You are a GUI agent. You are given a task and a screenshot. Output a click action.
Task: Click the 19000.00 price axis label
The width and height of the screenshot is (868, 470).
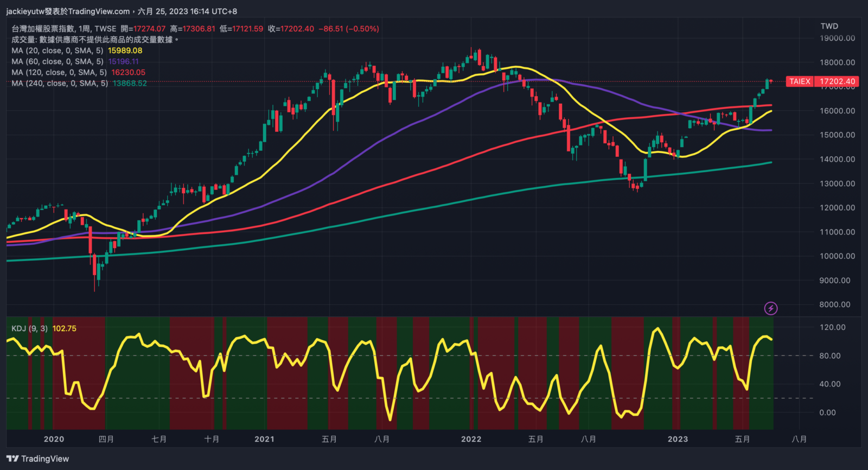pos(837,38)
